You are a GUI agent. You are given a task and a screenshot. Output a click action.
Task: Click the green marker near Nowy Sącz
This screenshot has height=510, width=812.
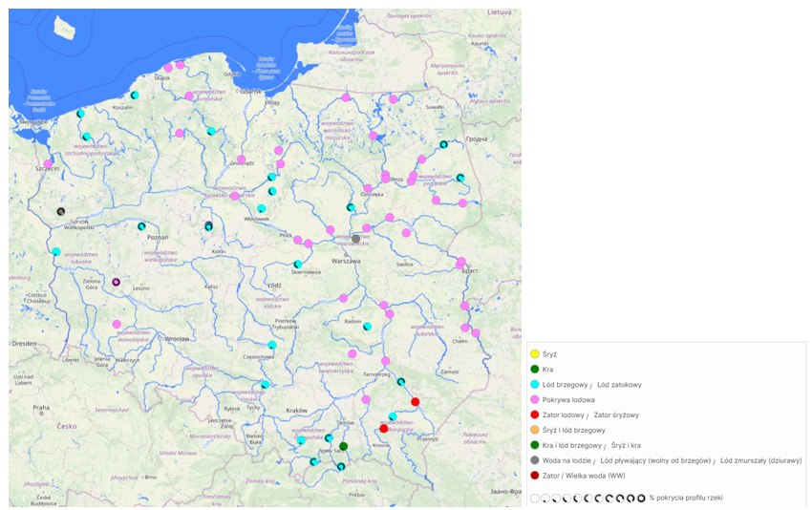tap(343, 446)
